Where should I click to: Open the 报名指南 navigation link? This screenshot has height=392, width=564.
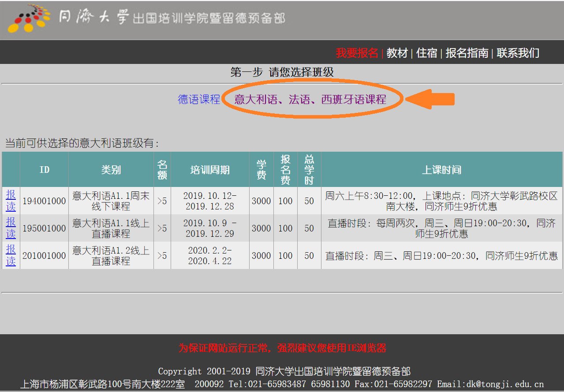point(467,53)
